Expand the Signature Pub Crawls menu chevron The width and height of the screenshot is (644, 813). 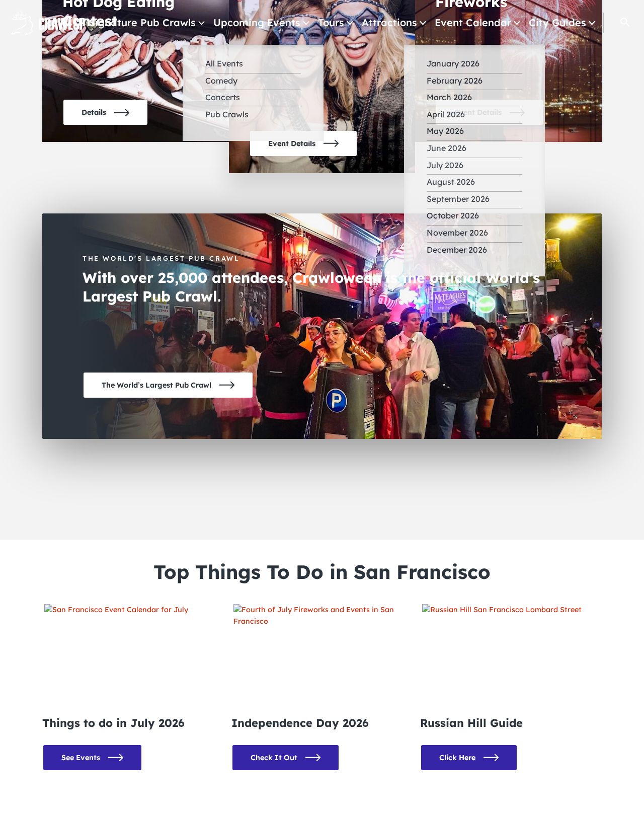(x=201, y=23)
